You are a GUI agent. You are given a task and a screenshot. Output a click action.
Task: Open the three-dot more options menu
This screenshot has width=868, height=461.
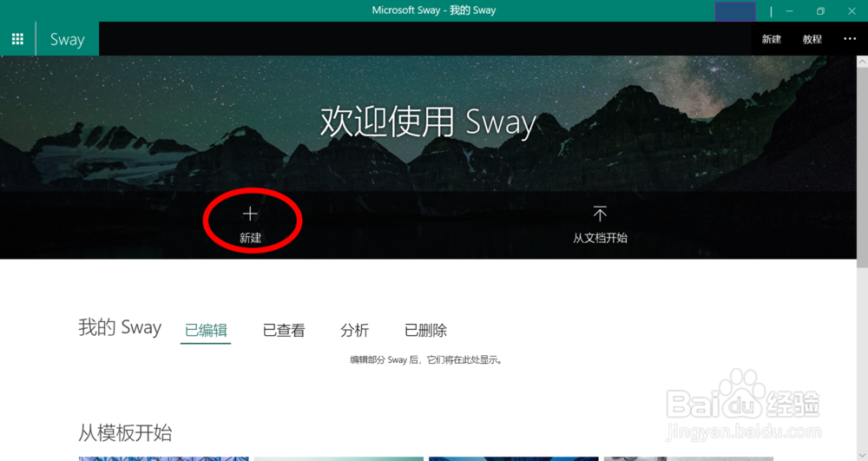point(850,39)
